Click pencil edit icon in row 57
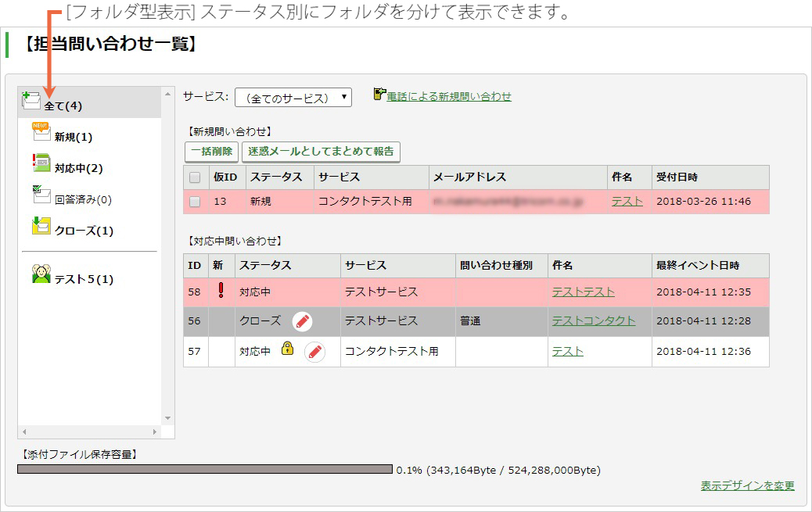The image size is (812, 512). click(x=314, y=352)
